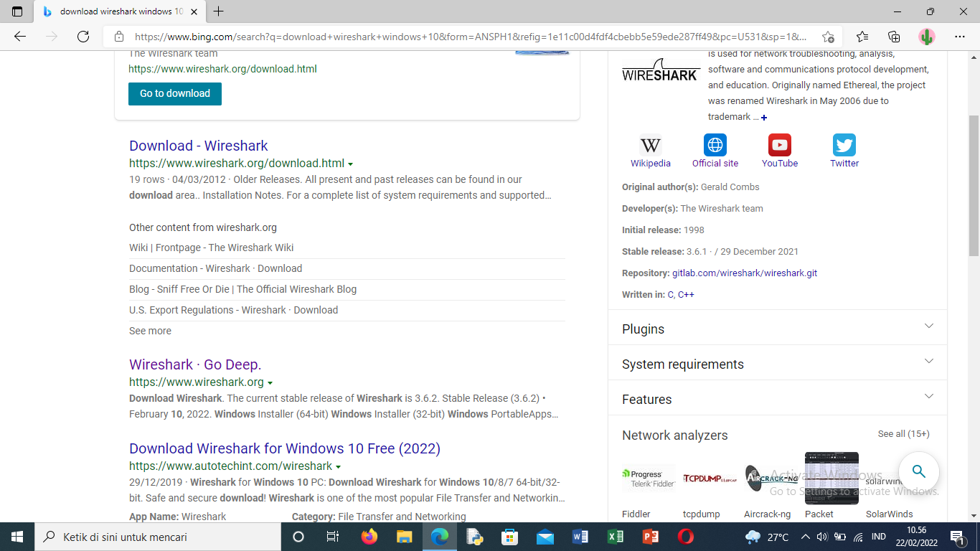Open Wireshark · Go Deep result
Image resolution: width=980 pixels, height=551 pixels.
click(195, 364)
